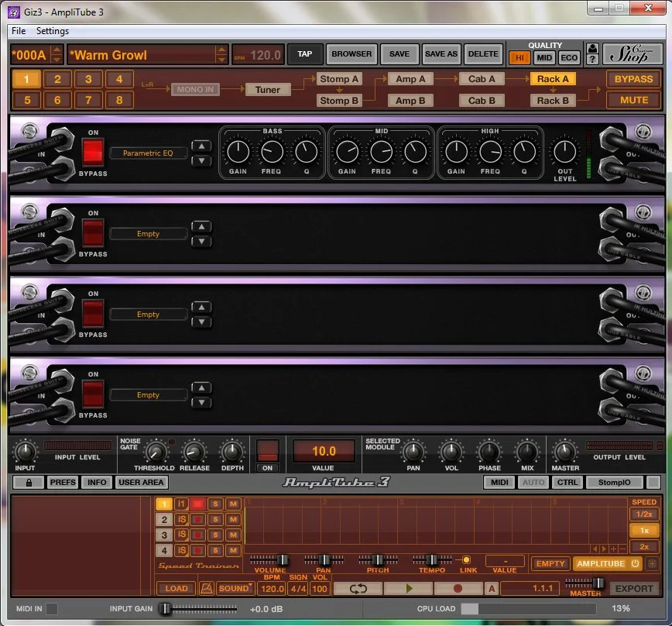Screen dimensions: 672x626
Task: Select Rack B in the signal chain
Action: point(553,101)
